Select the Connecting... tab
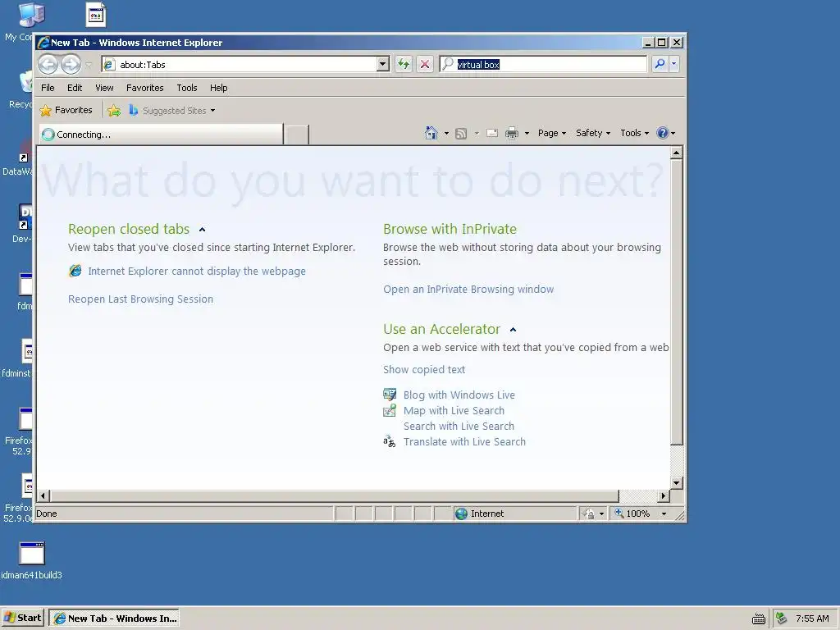 pyautogui.click(x=161, y=135)
